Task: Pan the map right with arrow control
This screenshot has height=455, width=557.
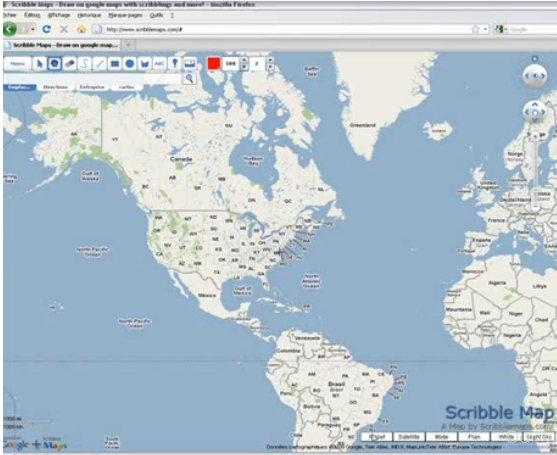Action: (543, 113)
